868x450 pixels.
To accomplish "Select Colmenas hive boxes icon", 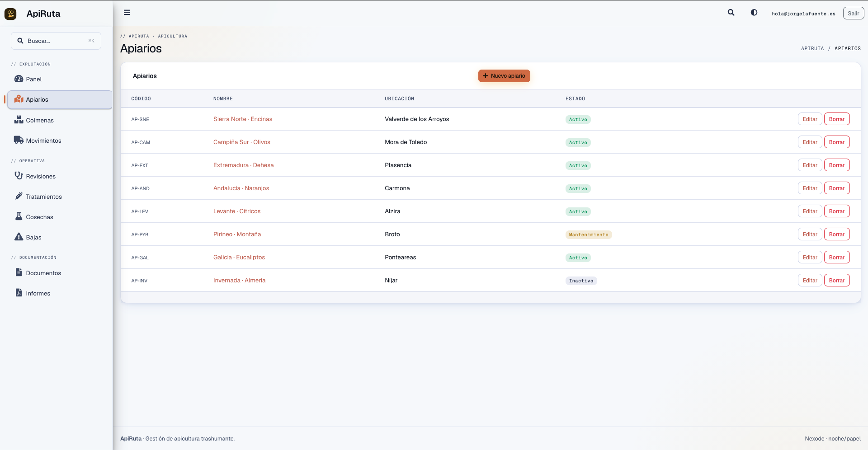I will pyautogui.click(x=19, y=120).
